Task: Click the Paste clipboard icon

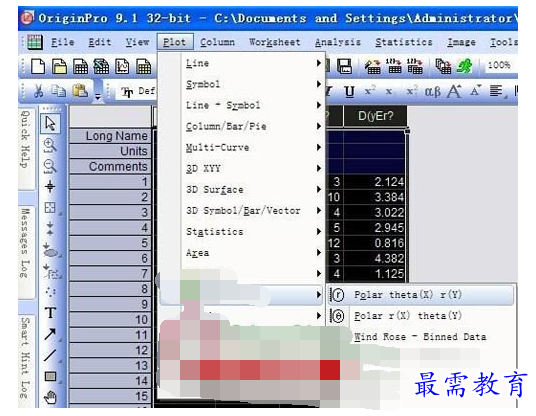Action: pos(80,91)
